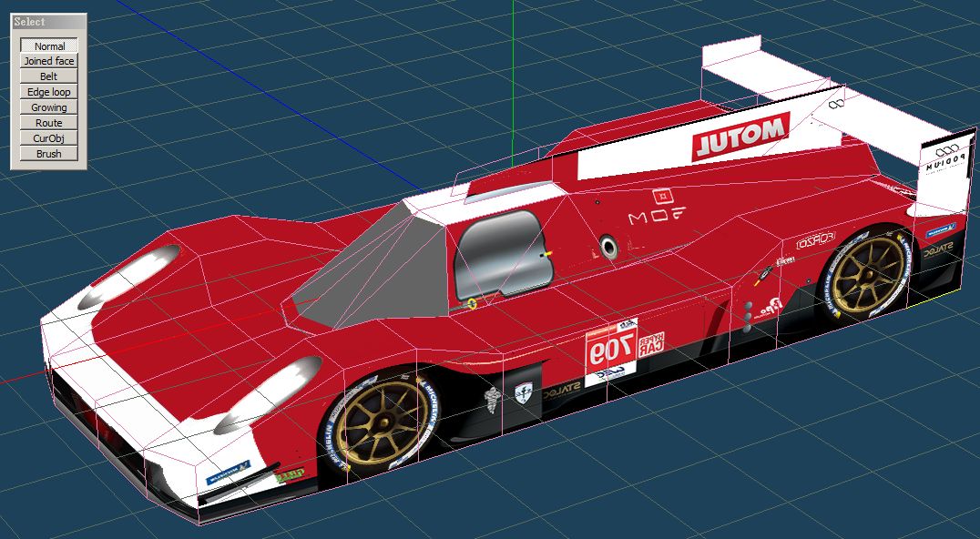Switch to Joined face selection mode
The height and width of the screenshot is (539, 980).
click(x=49, y=61)
